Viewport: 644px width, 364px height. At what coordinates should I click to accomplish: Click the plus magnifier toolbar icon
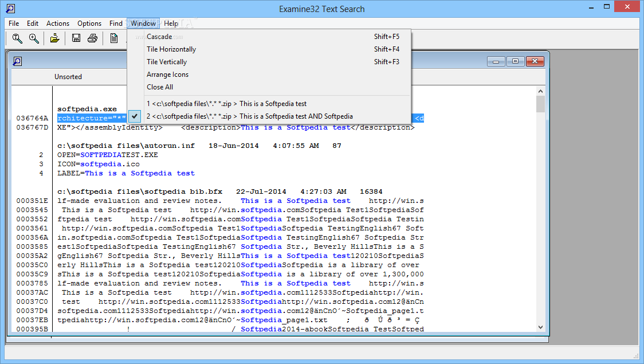(34, 38)
